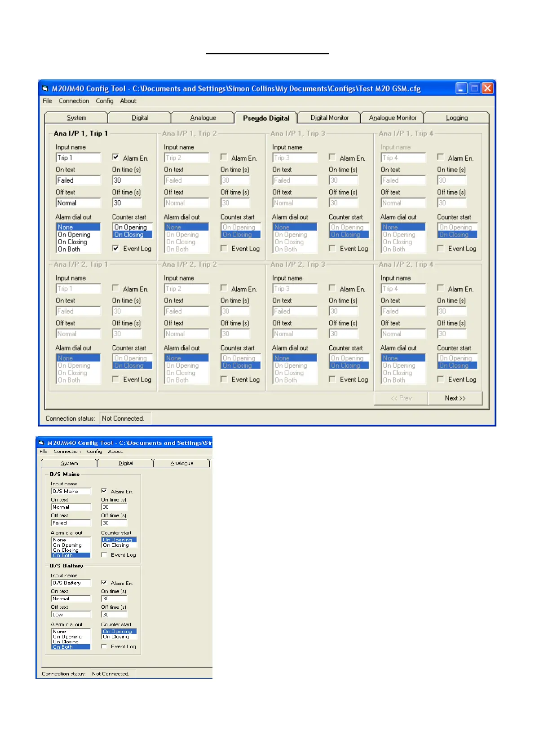The height and width of the screenshot is (756, 535).
Task: Toggle Alarm En. for Ana I/P 1, Trip 1
Action: 115,157
